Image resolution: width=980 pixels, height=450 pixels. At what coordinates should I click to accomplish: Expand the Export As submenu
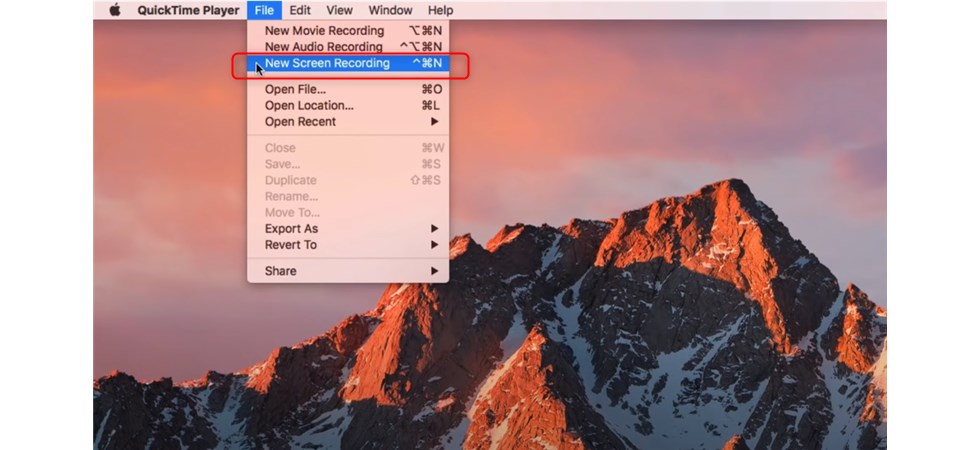348,229
